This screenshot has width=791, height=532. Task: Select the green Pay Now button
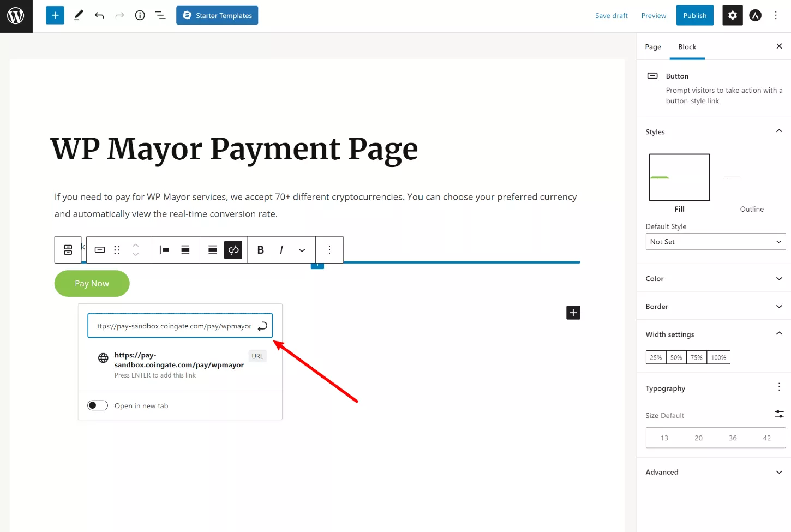[x=92, y=284]
